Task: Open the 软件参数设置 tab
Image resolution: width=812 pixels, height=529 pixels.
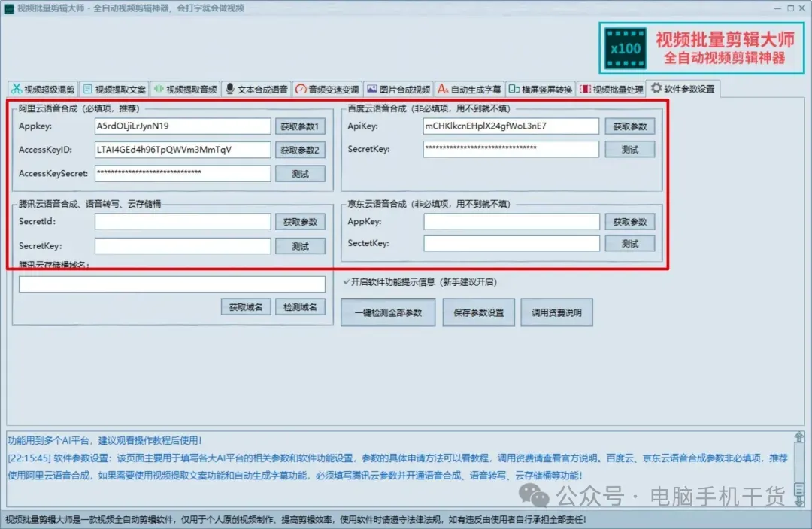Action: [683, 89]
